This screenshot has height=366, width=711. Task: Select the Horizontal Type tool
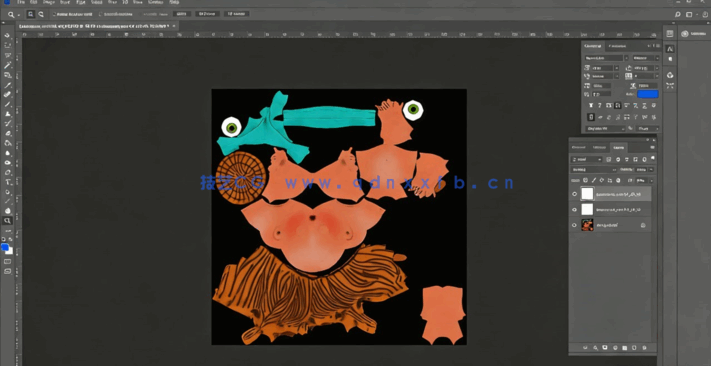[7, 182]
